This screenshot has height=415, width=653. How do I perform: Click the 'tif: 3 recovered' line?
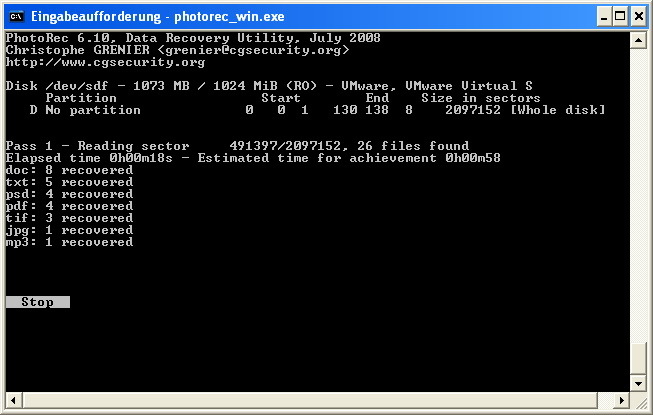pos(70,218)
